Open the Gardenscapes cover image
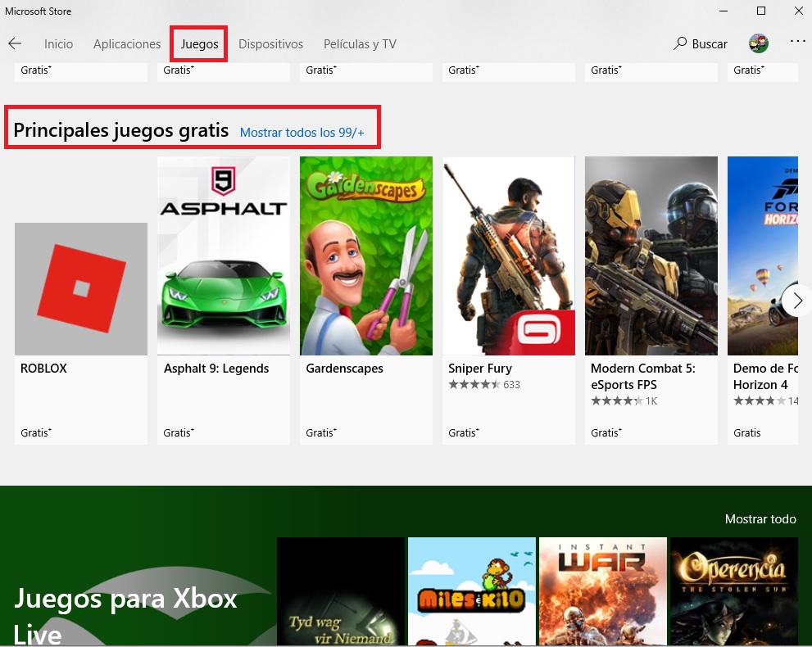Viewport: 812px width, 647px height. 366,256
